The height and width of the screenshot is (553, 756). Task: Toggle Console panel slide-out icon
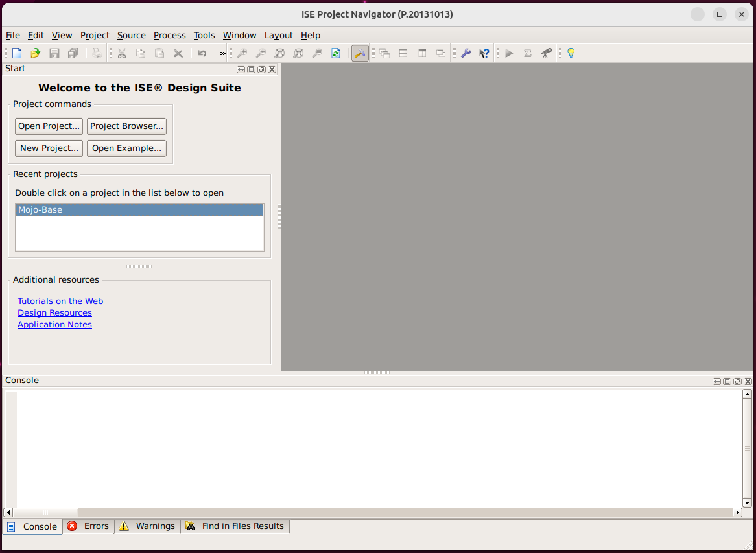pyautogui.click(x=716, y=381)
